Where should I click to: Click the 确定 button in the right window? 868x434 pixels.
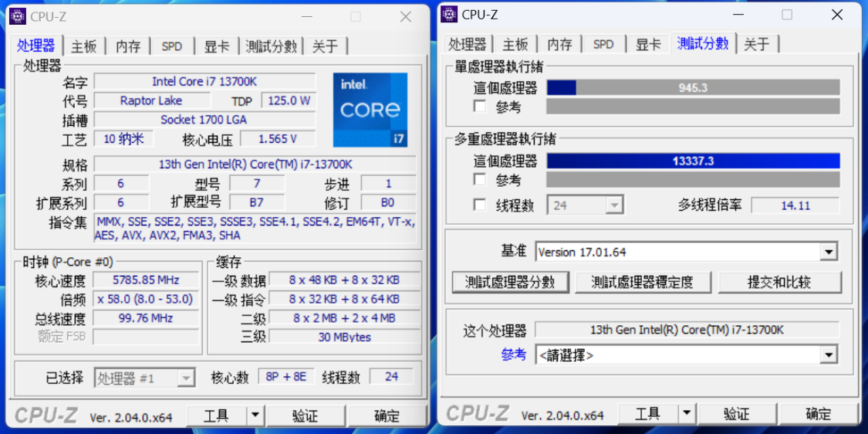(818, 413)
